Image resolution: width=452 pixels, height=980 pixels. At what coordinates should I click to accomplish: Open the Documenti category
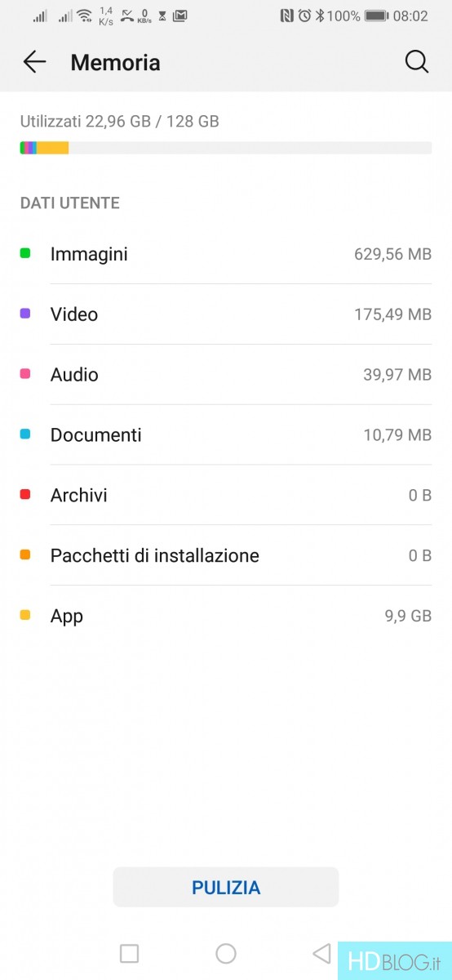(x=226, y=435)
